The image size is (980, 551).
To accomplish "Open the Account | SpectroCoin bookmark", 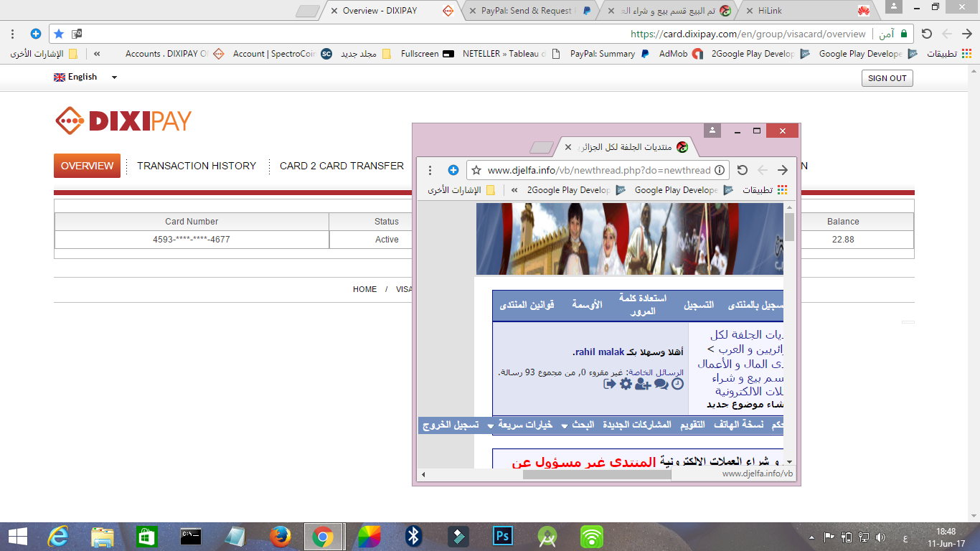I will pyautogui.click(x=283, y=54).
